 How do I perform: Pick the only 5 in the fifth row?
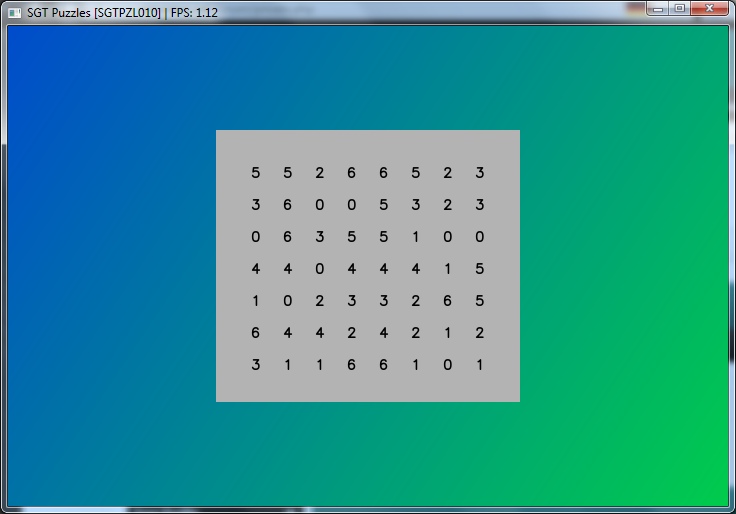coord(479,300)
